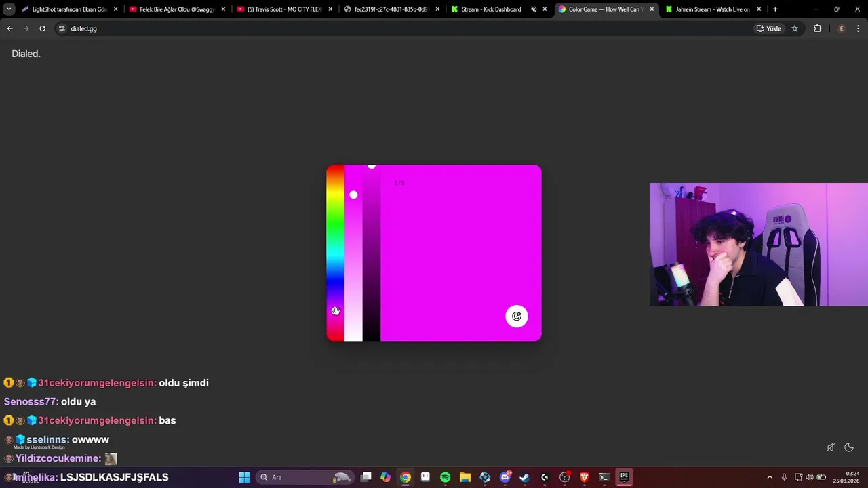
Task: Unmute the Kick Dashboard tab audio icon
Action: click(x=534, y=9)
